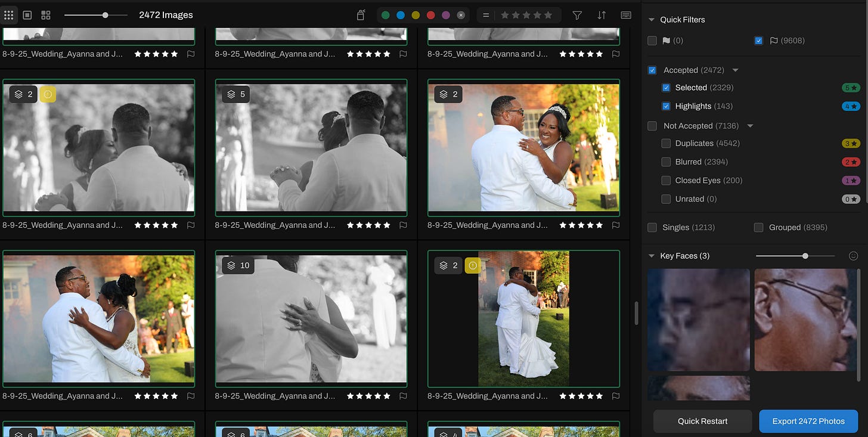Viewport: 868px width, 437px height.
Task: Click the flag icon under the stack of 10 photo
Action: tap(403, 396)
